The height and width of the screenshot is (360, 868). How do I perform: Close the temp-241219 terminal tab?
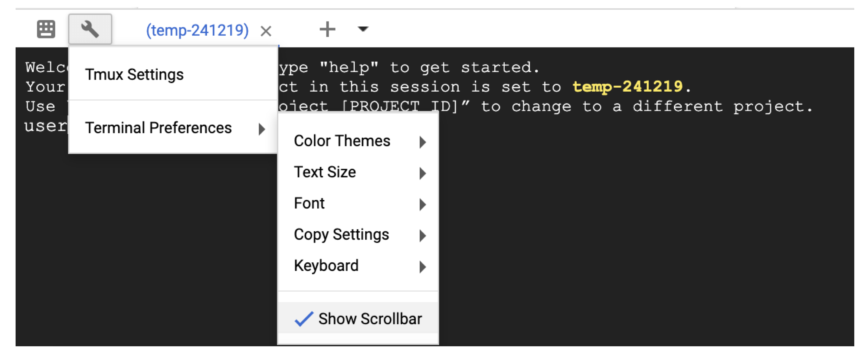pyautogui.click(x=266, y=31)
